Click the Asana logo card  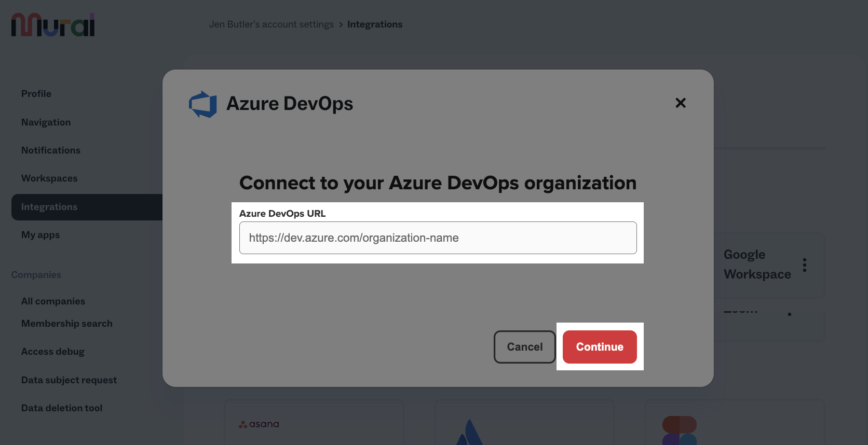314,423
